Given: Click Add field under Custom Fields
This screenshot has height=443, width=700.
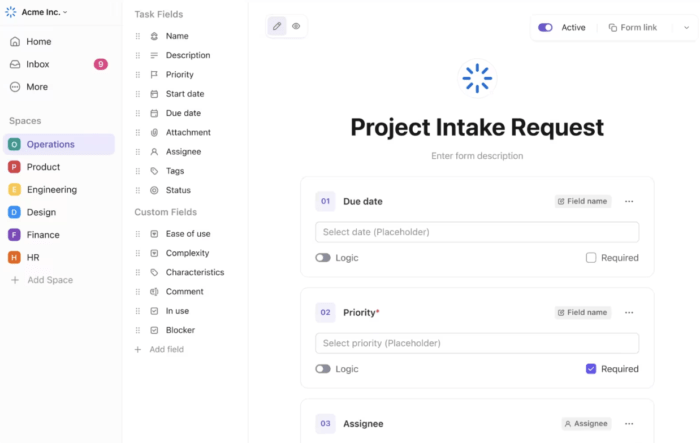Looking at the screenshot, I should tap(166, 349).
